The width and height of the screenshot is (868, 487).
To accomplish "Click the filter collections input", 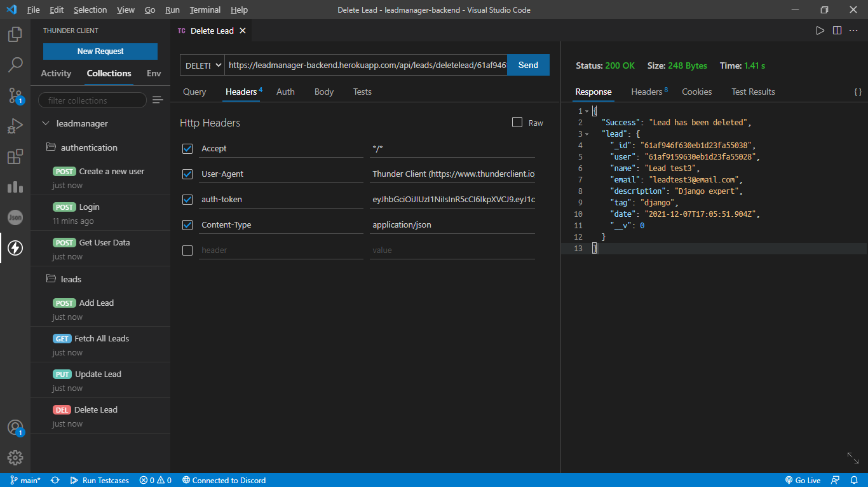I will click(92, 100).
